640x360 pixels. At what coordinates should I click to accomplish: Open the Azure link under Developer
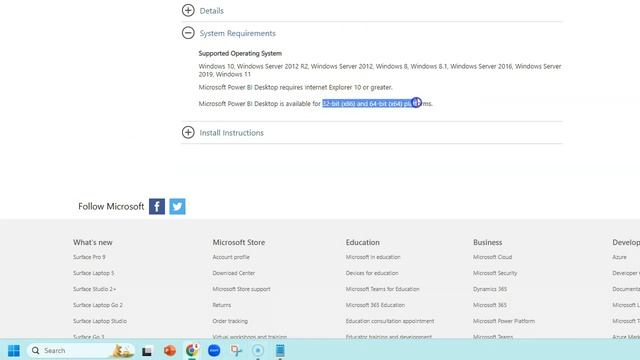coord(619,257)
